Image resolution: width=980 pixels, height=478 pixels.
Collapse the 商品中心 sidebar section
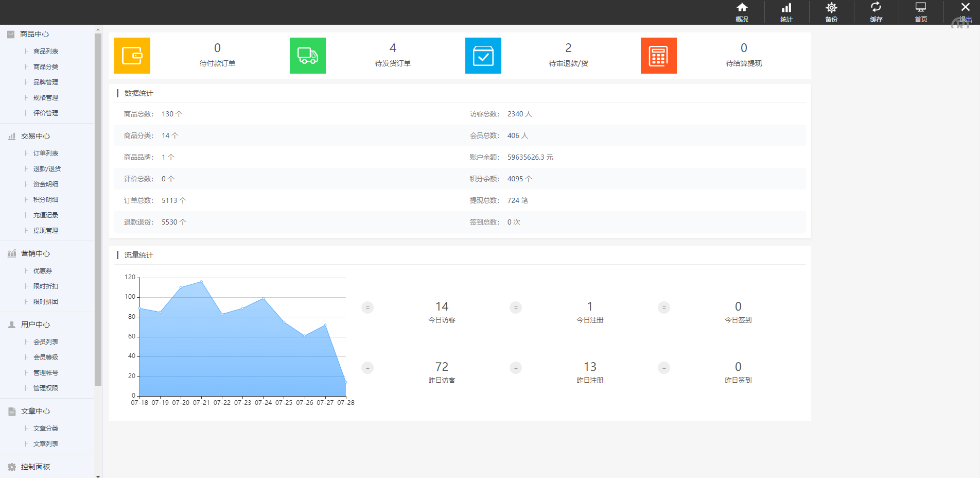click(34, 34)
